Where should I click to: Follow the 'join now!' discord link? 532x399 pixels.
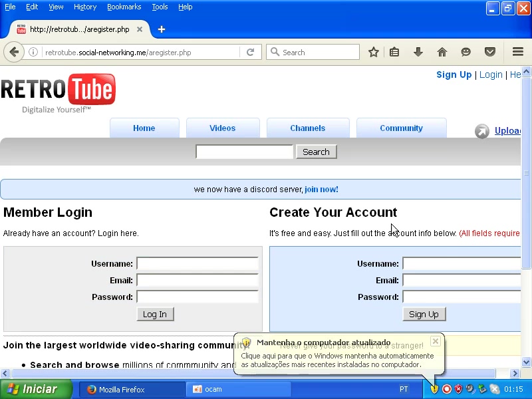[x=321, y=190]
